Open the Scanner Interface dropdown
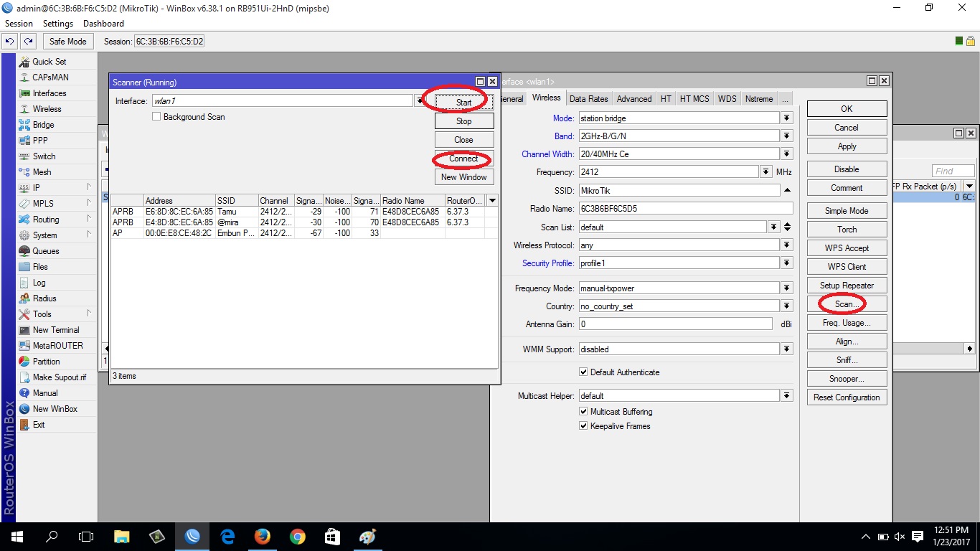The height and width of the screenshot is (551, 980). coord(419,101)
